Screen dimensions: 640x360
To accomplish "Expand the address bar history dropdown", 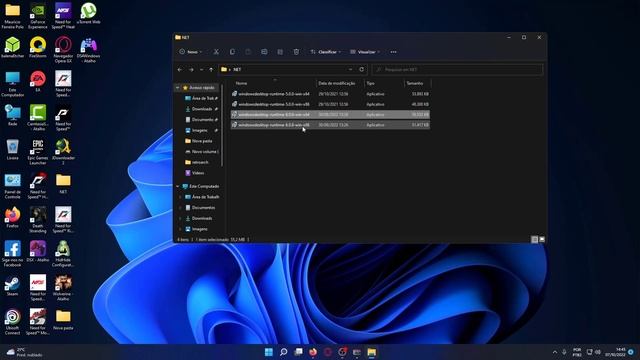I will pos(350,69).
